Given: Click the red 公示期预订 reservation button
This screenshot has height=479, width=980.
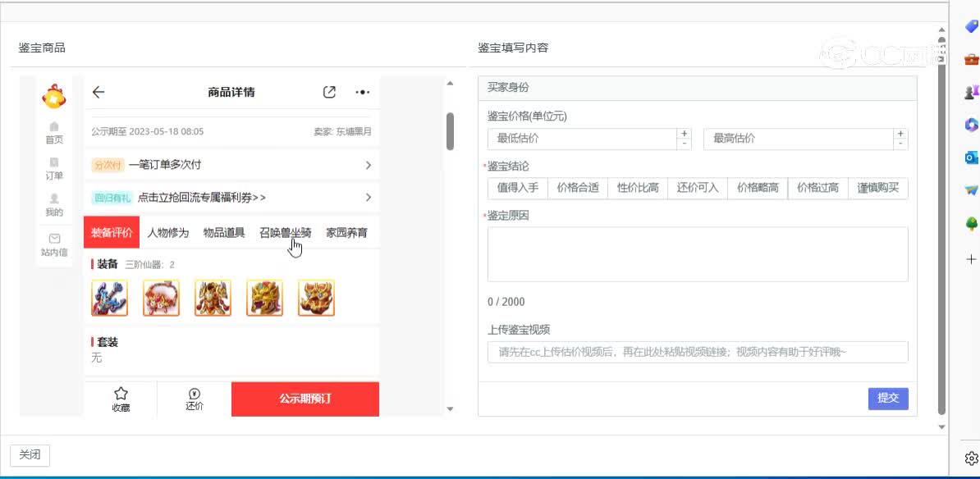Looking at the screenshot, I should coord(305,399).
